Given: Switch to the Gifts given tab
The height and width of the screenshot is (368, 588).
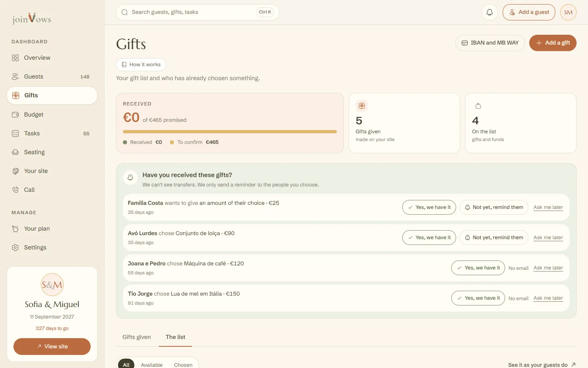Looking at the screenshot, I should pos(137,337).
